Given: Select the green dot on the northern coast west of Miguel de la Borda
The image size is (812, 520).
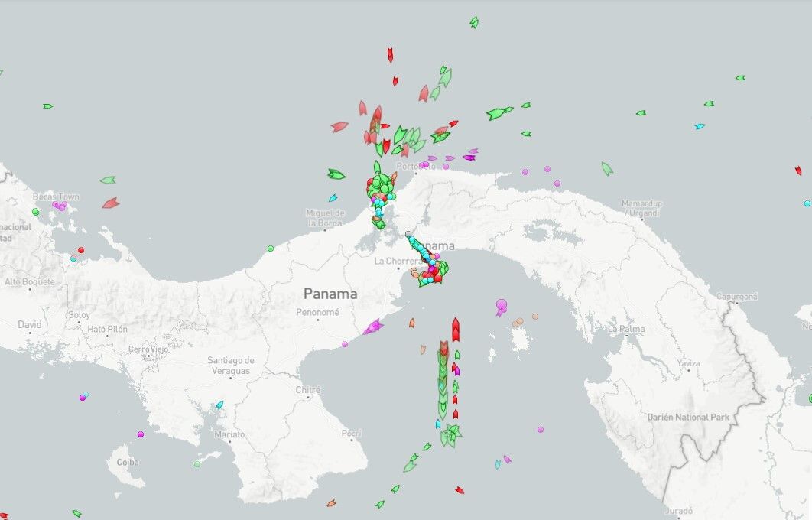Looking at the screenshot, I should 271,249.
